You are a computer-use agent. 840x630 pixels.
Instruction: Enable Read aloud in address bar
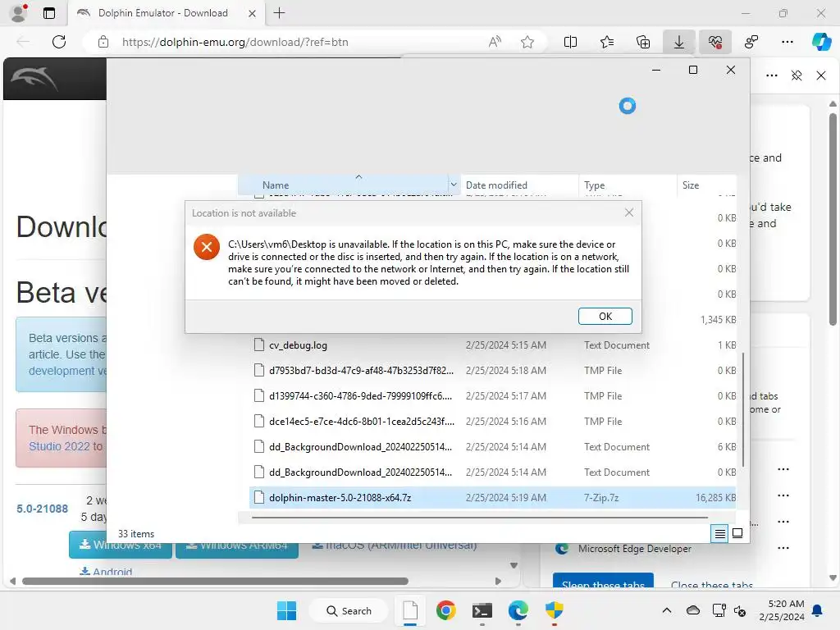coord(495,42)
